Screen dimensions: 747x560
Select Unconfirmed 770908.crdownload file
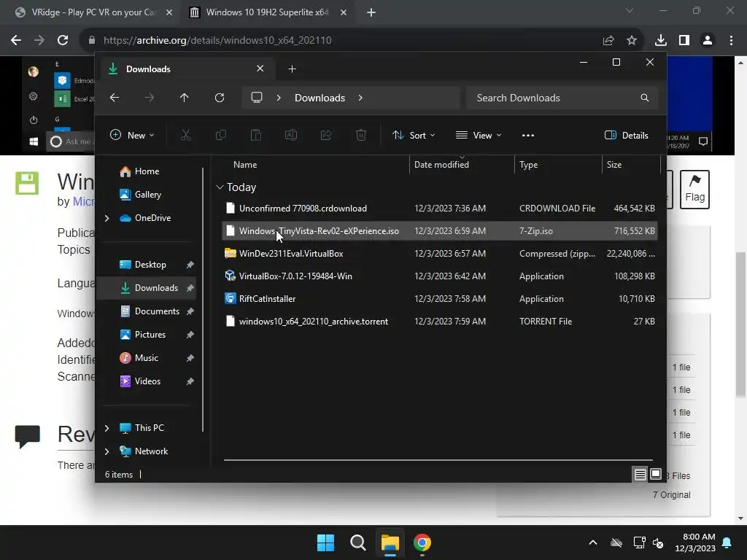440,209
